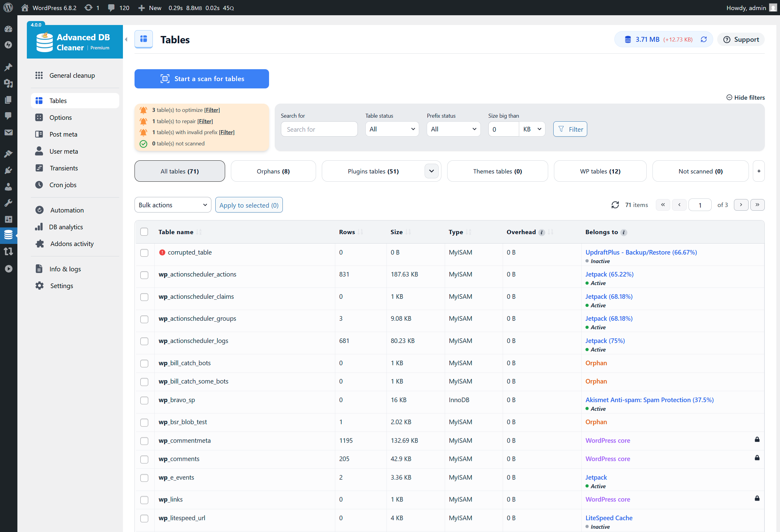
Task: Switch to the Orphans tab
Action: [273, 171]
